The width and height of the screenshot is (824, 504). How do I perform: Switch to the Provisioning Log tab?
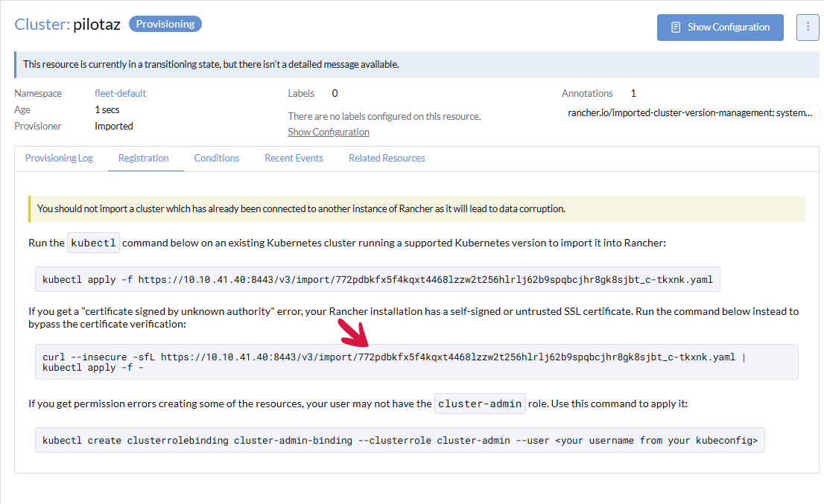point(59,158)
